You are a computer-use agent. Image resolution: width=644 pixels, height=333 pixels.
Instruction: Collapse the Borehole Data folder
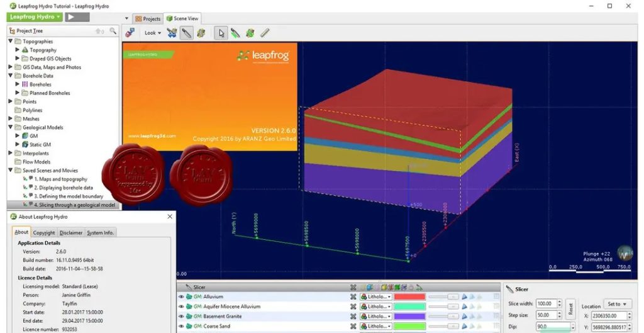[x=11, y=76]
